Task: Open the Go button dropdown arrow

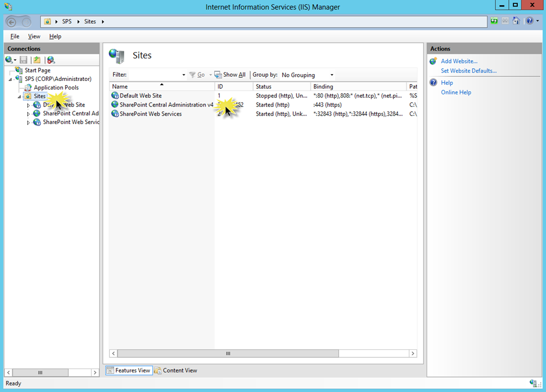Action: [x=210, y=75]
